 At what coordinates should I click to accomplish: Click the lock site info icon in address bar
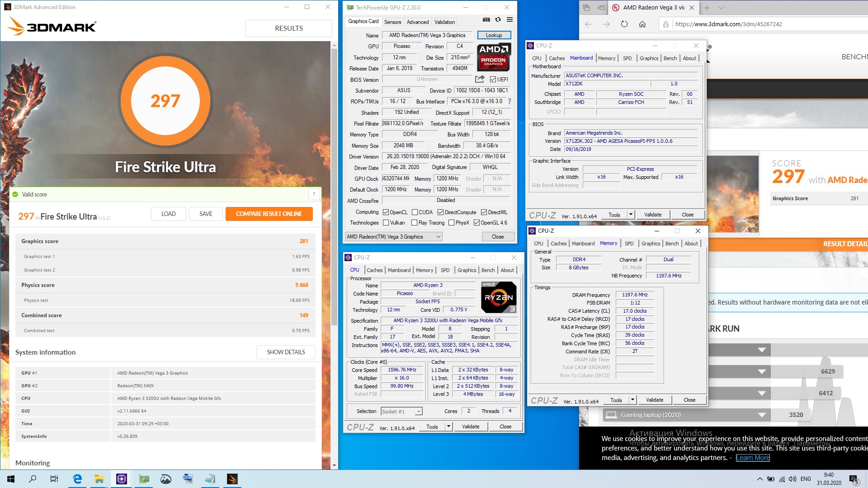tap(665, 24)
